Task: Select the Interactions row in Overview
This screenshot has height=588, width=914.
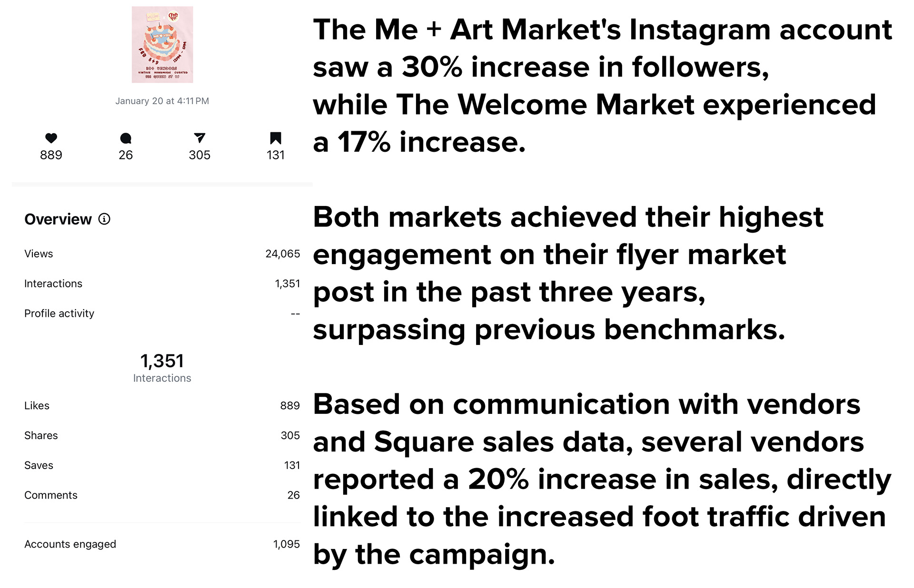Action: pos(162,284)
